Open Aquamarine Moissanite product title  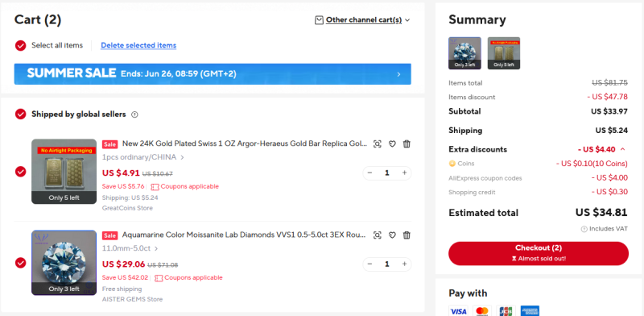pos(244,235)
